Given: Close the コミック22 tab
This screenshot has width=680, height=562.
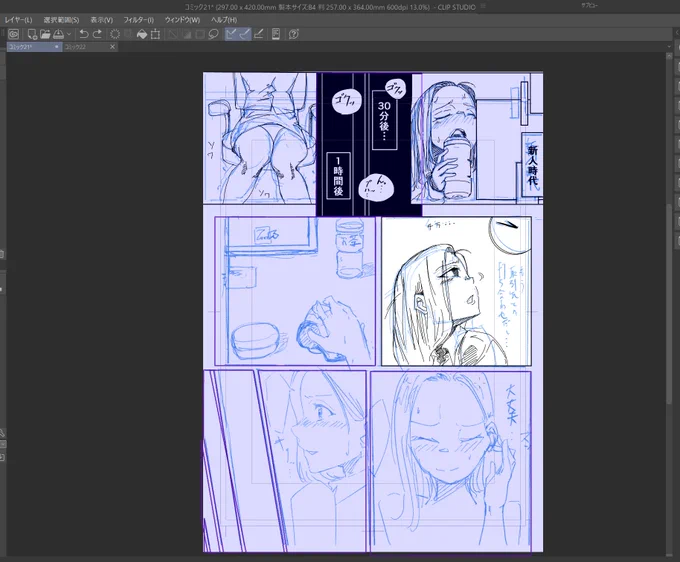Looking at the screenshot, I should coord(112,47).
